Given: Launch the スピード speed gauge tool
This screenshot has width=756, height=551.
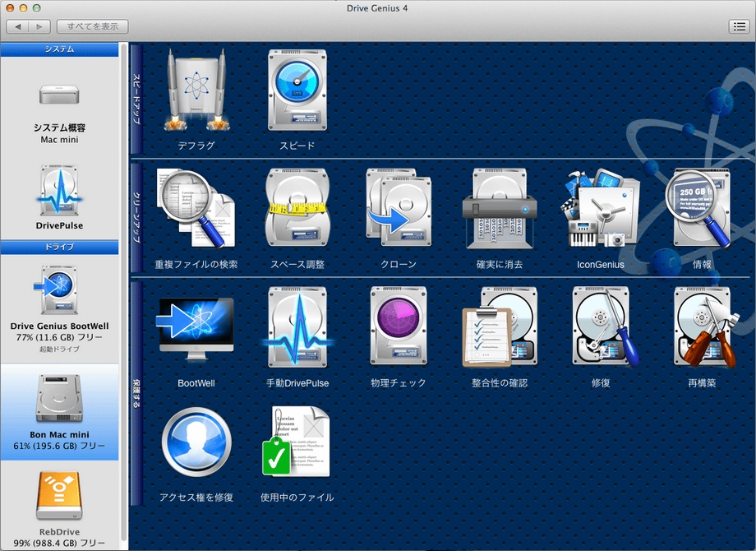Looking at the screenshot, I should pyautogui.click(x=297, y=90).
